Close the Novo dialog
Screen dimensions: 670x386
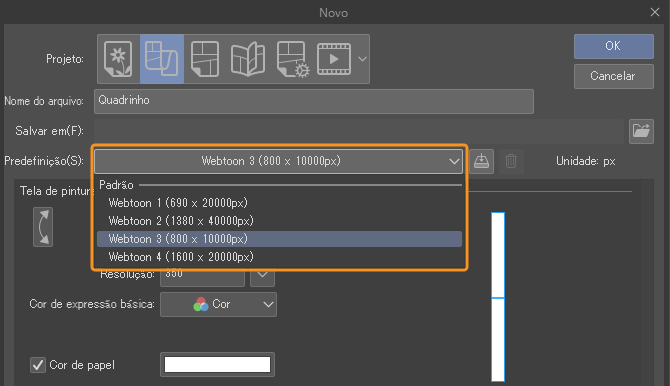click(x=655, y=12)
